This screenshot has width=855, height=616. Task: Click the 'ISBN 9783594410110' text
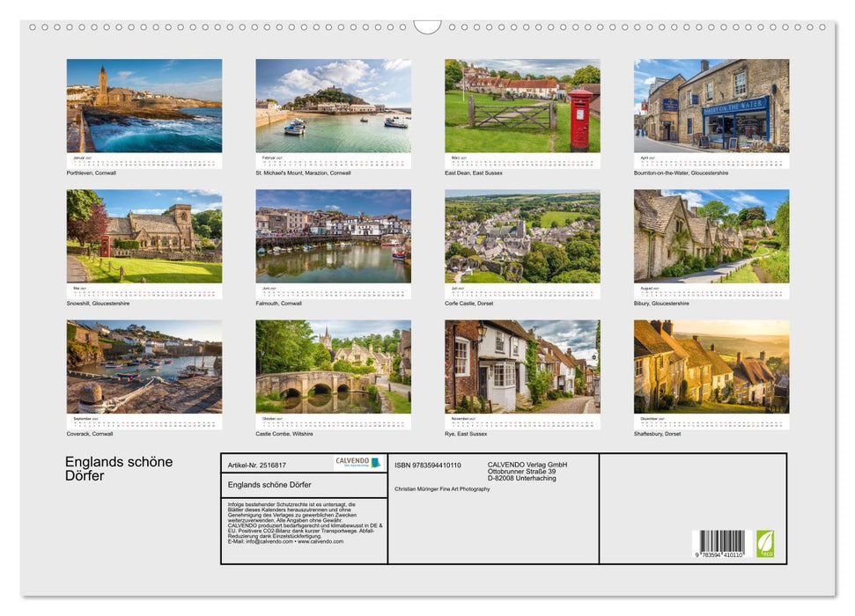(428, 465)
